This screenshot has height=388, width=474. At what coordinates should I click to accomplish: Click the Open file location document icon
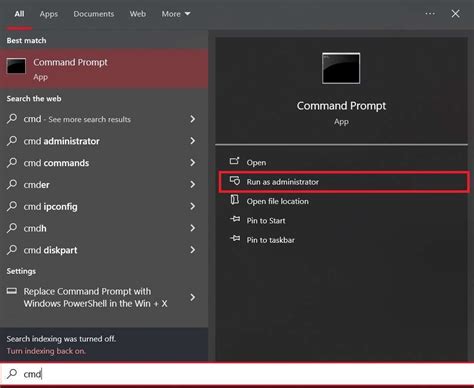pos(235,200)
